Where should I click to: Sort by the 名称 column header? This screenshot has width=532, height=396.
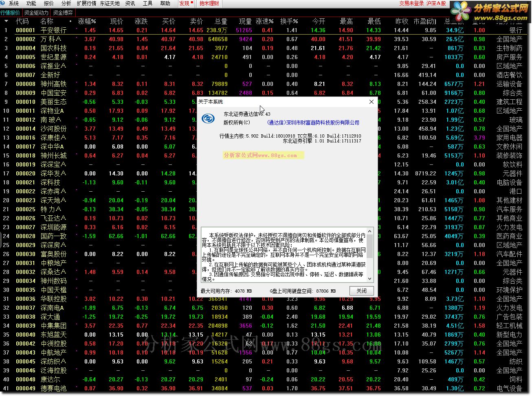(x=47, y=21)
